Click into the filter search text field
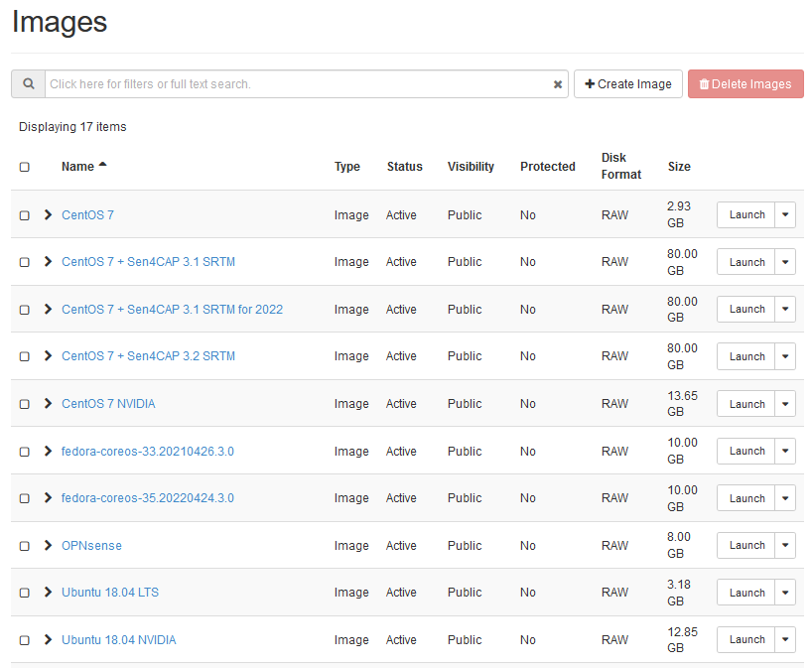This screenshot has height=668, width=812. 298,84
